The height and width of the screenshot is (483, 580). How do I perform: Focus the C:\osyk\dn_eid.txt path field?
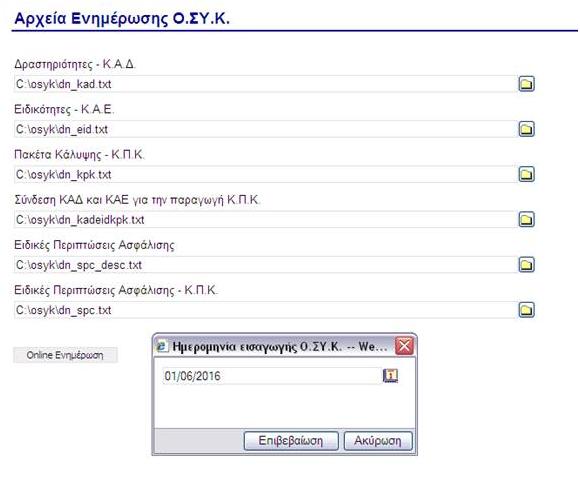coord(265,129)
